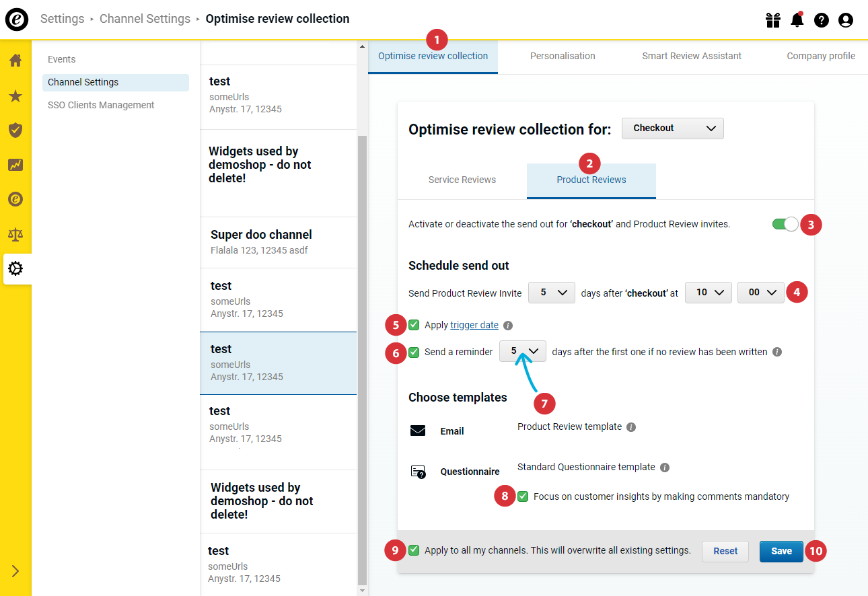
Task: Open the circled e sidebar icon
Action: click(15, 199)
